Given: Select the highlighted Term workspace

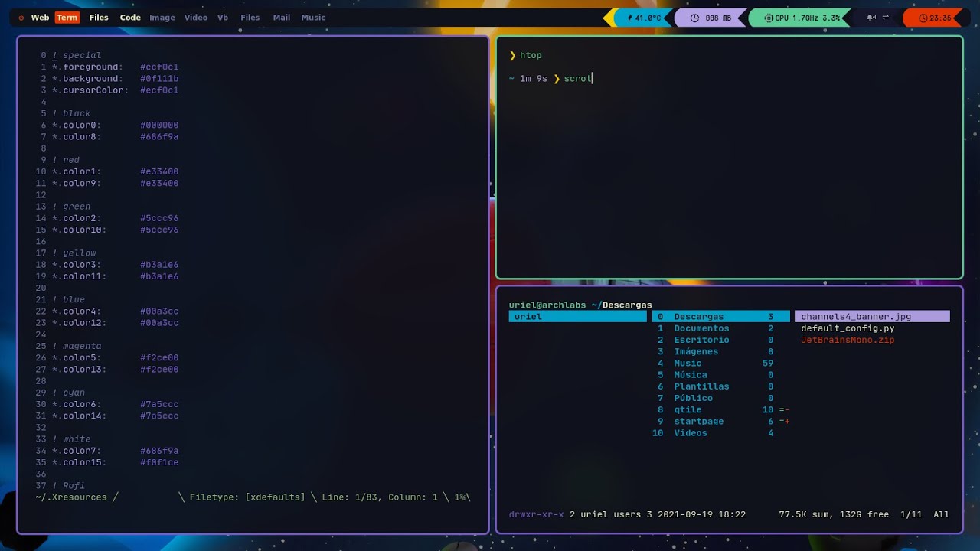Looking at the screenshot, I should [67, 18].
